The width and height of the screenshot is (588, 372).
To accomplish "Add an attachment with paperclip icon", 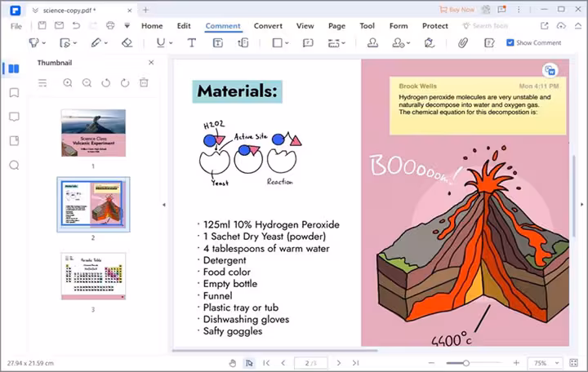I will tap(463, 43).
